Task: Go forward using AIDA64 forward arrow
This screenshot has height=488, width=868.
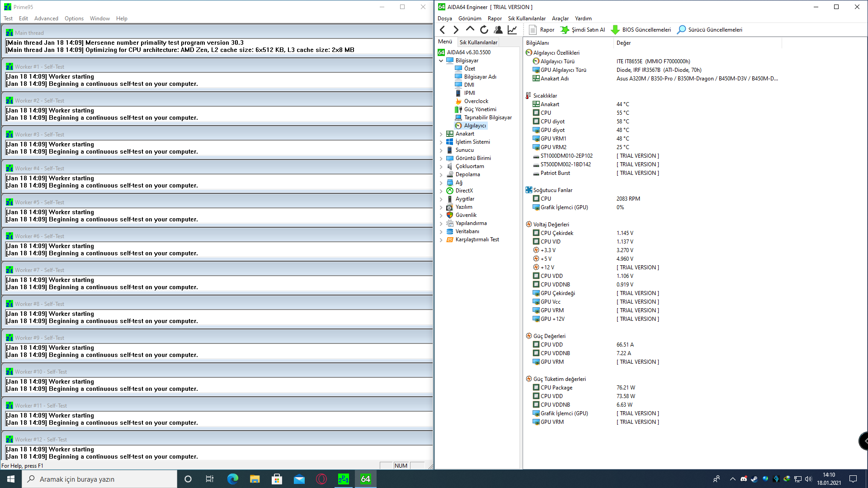Action: 456,30
